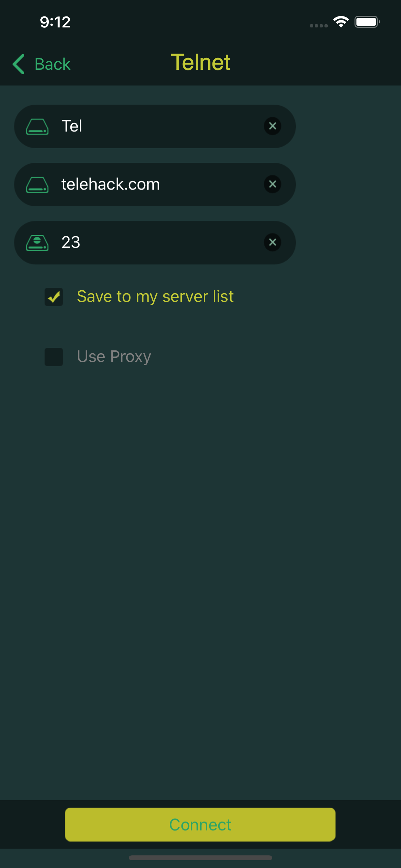
Task: Enable the Use Proxy option
Action: click(54, 357)
